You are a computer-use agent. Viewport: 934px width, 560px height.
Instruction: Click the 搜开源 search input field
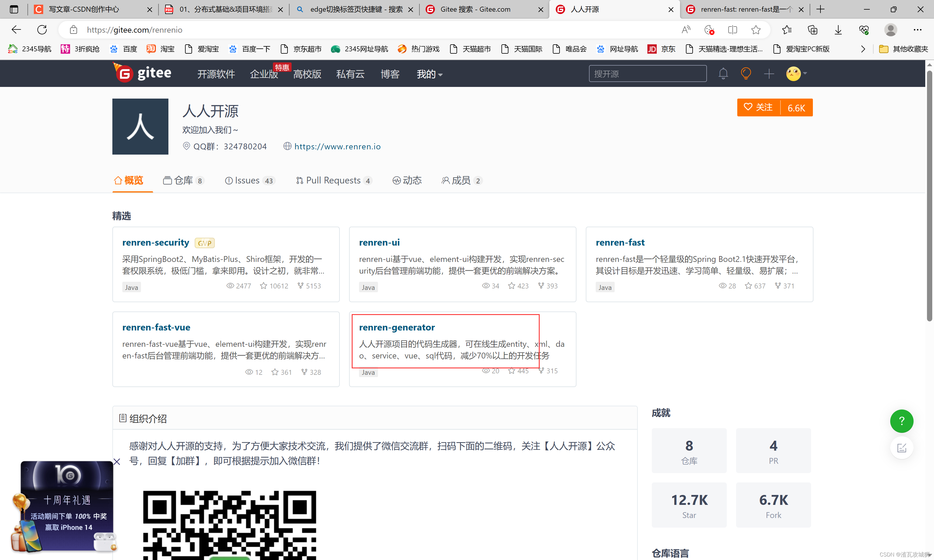[x=647, y=73]
